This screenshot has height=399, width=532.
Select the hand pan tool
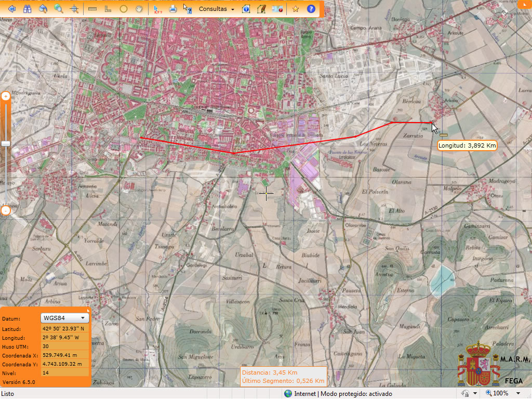point(139,9)
